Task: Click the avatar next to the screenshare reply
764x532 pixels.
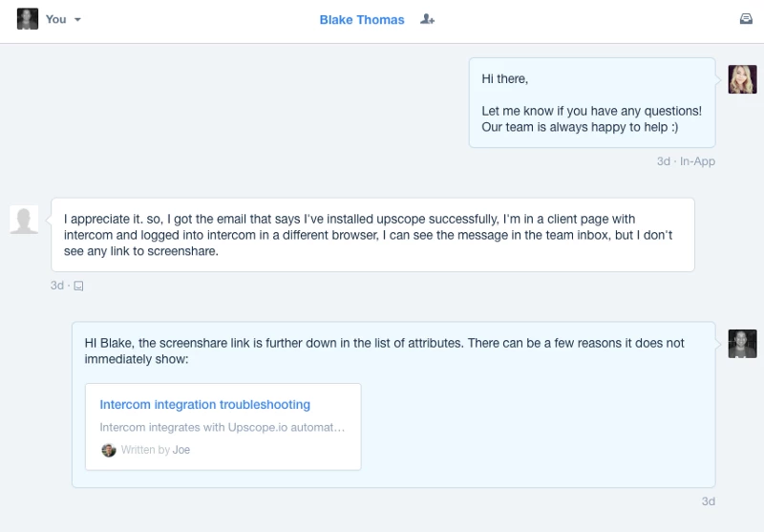Action: [x=742, y=344]
